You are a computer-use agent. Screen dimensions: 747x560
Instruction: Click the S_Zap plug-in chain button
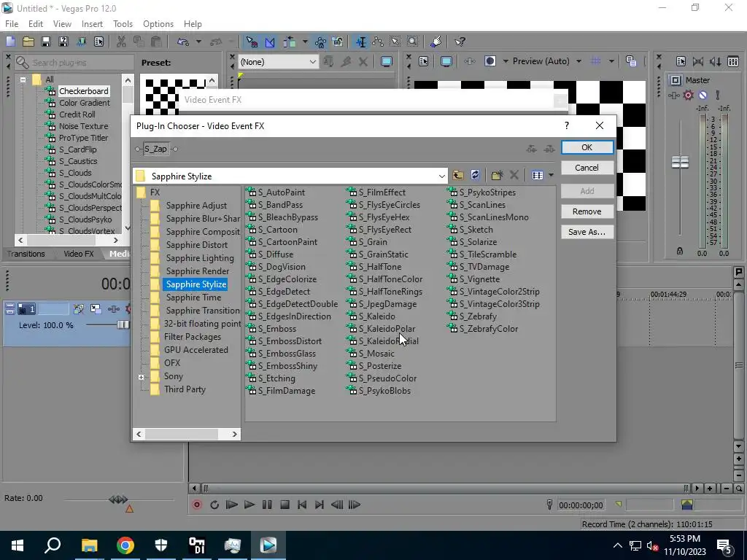[x=156, y=149]
